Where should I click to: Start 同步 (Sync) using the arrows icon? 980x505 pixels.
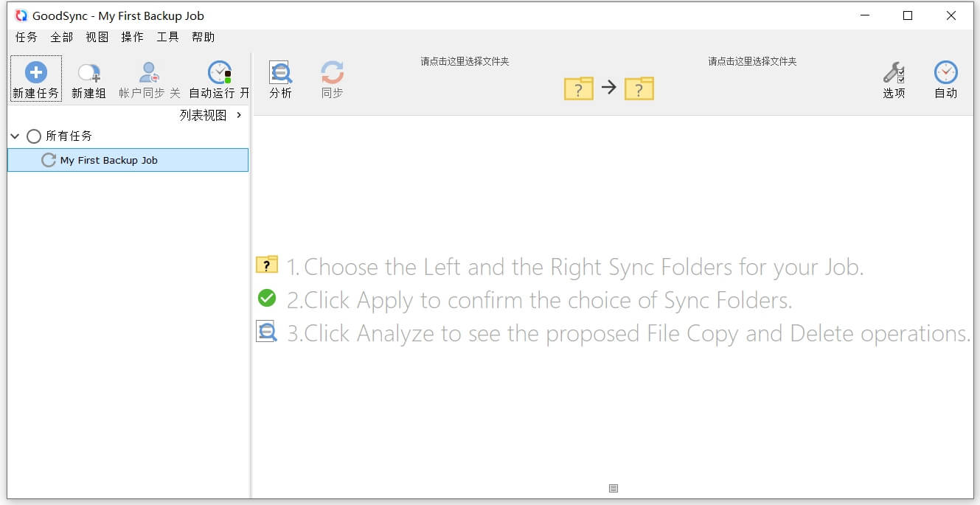(332, 73)
